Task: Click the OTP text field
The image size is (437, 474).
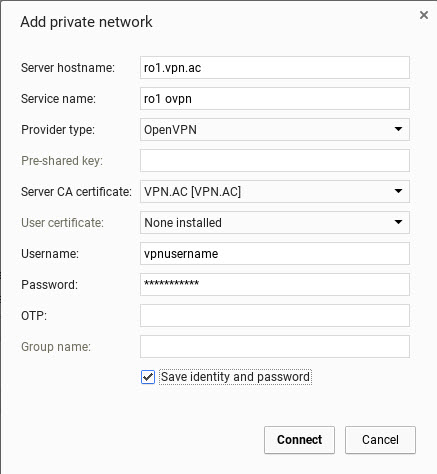Action: point(275,316)
